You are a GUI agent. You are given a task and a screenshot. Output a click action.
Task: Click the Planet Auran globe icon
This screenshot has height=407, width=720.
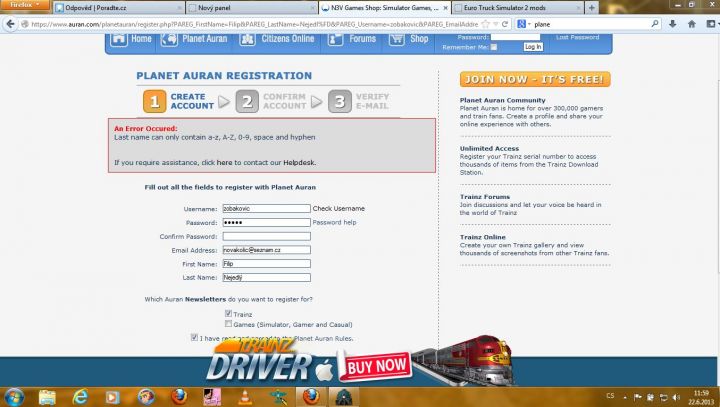[169, 40]
